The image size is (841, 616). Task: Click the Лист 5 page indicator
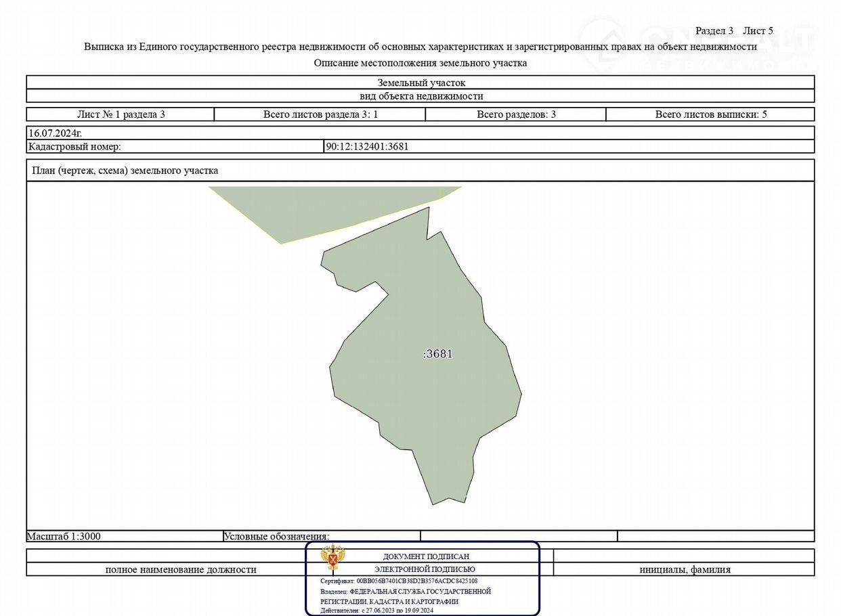click(x=758, y=30)
